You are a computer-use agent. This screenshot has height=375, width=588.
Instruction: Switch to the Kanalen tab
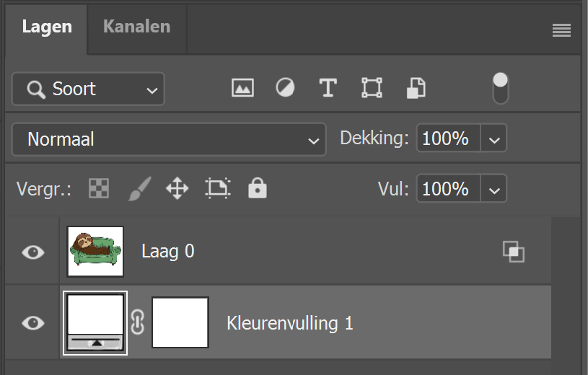point(136,27)
